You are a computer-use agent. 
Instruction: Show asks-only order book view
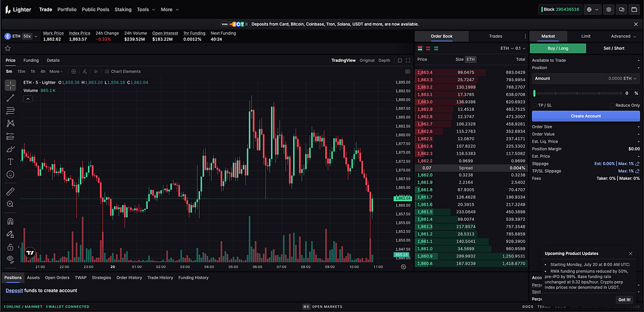tap(428, 48)
